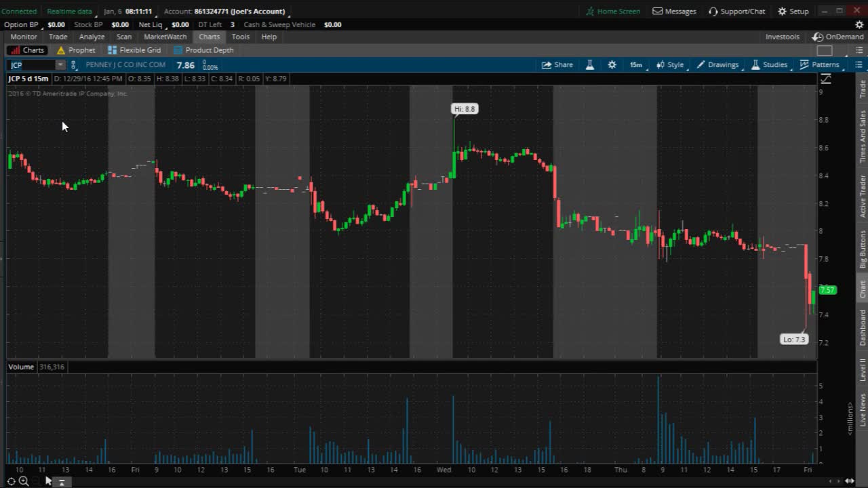The width and height of the screenshot is (868, 488).
Task: Select the pointer cursor tool icon
Action: 48,481
